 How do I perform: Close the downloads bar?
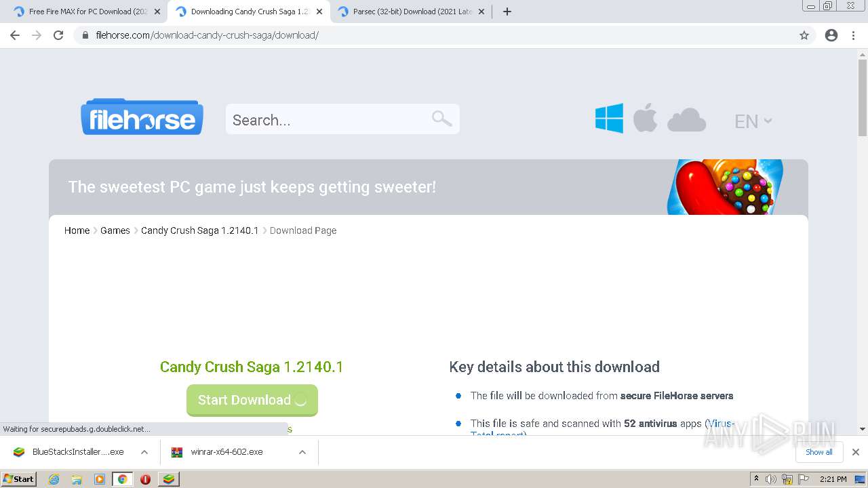tap(856, 452)
